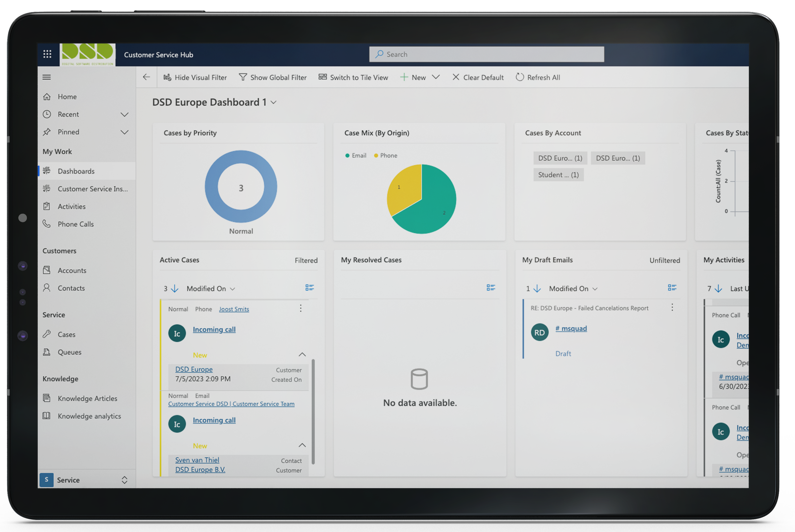
Task: Click the Recent clock icon
Action: tap(47, 114)
